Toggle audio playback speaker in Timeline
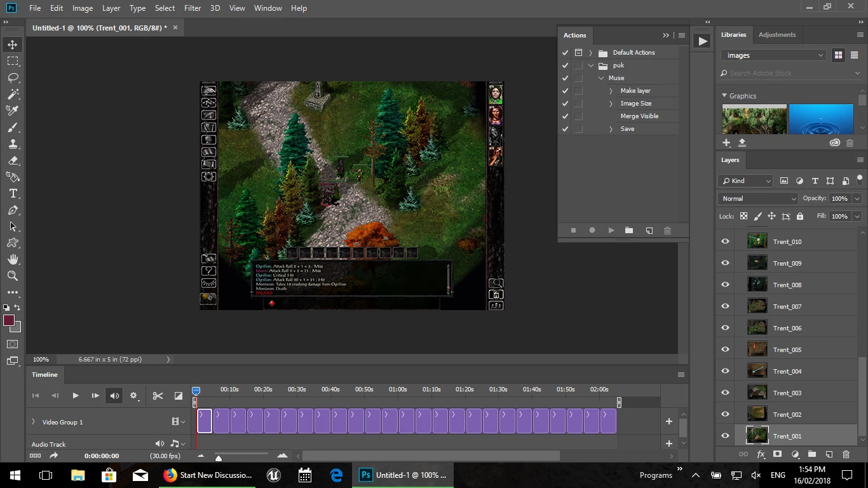This screenshot has width=868, height=488. (x=114, y=396)
